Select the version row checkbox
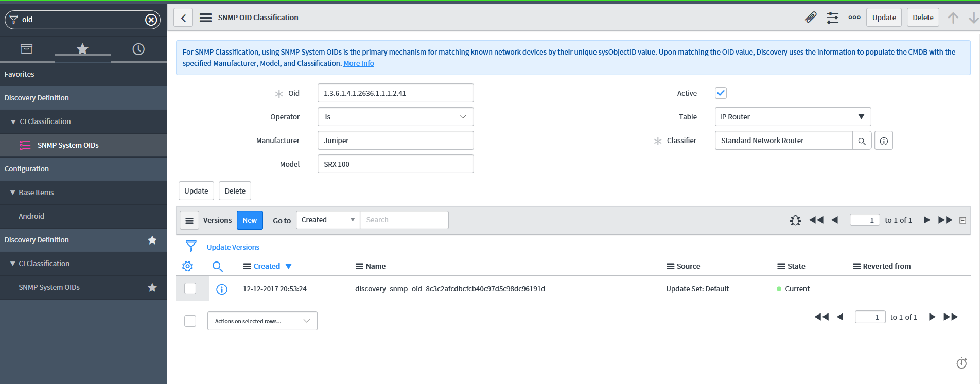This screenshot has width=980, height=384. tap(190, 289)
